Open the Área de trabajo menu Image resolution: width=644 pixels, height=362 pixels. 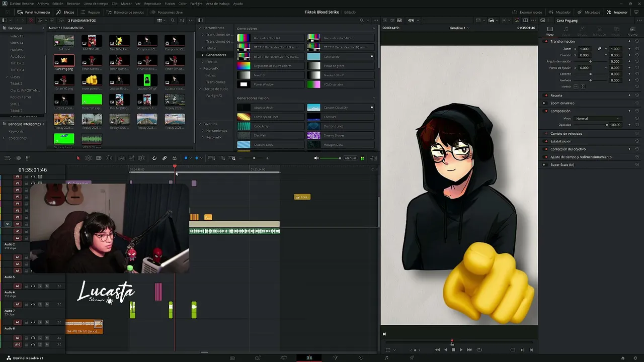217,4
